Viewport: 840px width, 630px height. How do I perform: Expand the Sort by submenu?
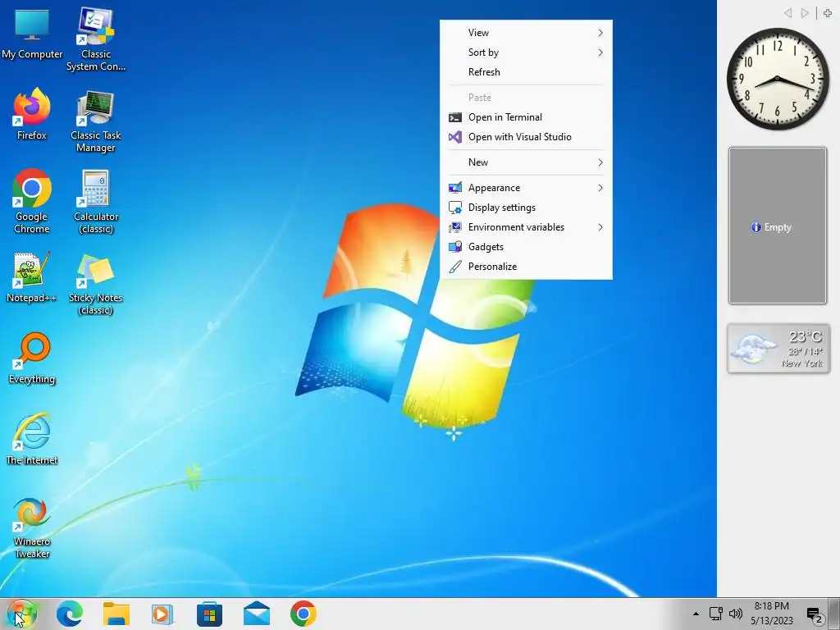click(526, 52)
